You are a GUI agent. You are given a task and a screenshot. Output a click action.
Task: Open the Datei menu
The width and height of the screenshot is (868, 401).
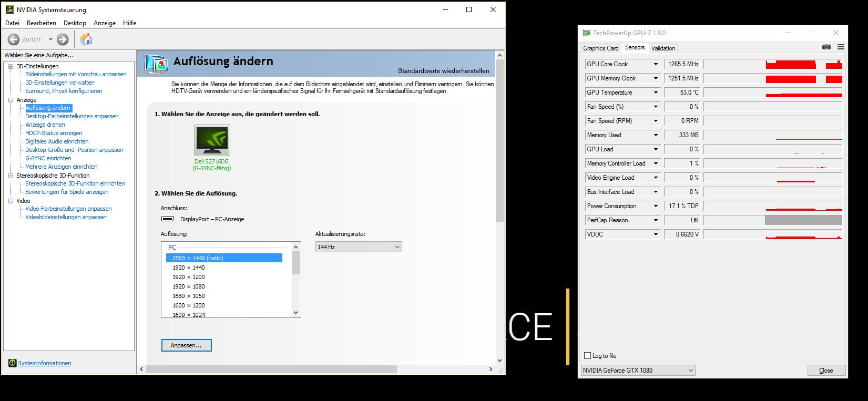12,23
